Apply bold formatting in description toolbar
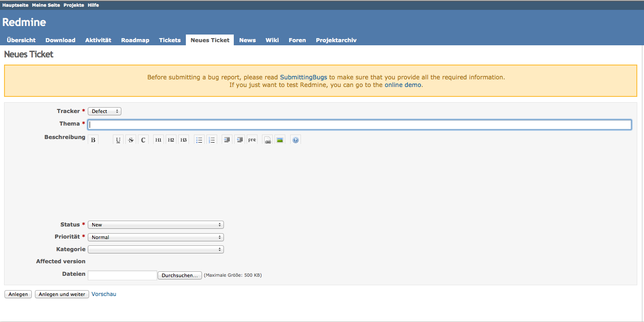 93,140
